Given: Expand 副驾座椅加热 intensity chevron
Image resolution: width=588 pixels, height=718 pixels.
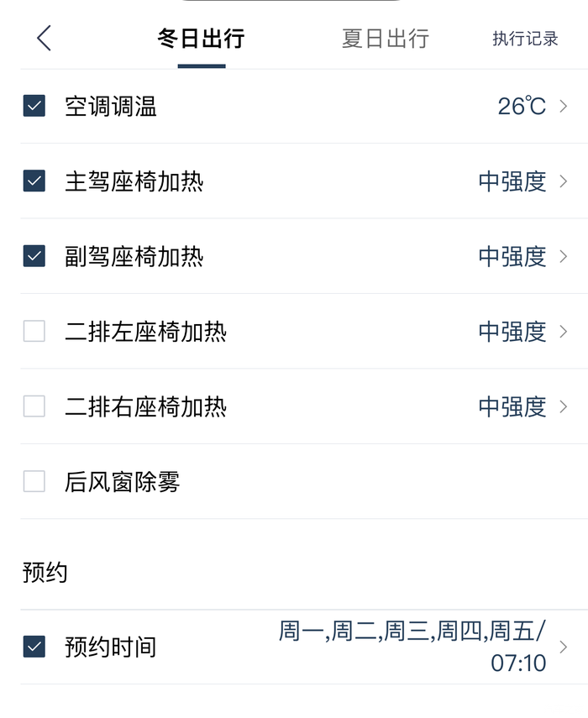Looking at the screenshot, I should click(564, 256).
